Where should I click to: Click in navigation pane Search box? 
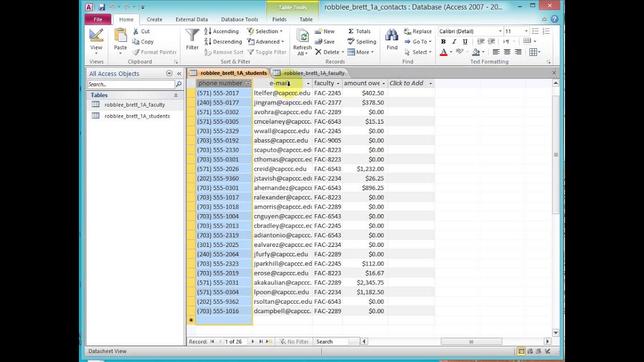(131, 84)
